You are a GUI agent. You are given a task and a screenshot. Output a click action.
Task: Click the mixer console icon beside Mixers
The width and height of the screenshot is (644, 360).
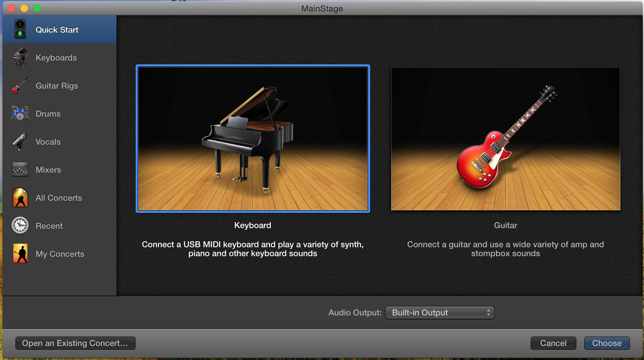tap(20, 169)
